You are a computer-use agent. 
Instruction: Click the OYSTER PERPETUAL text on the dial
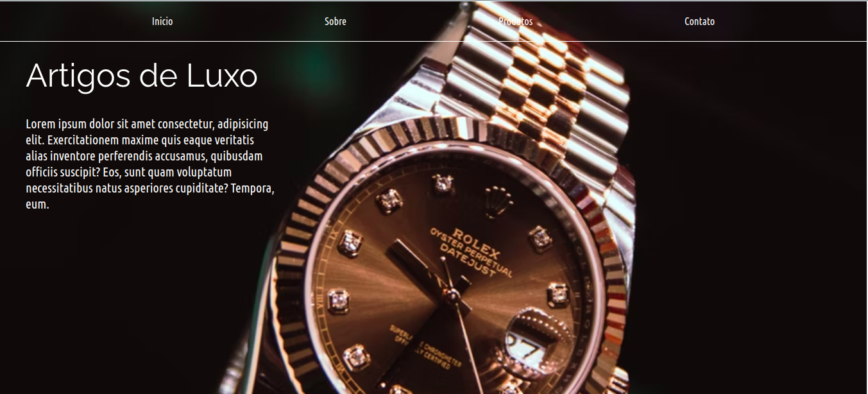pos(471,251)
